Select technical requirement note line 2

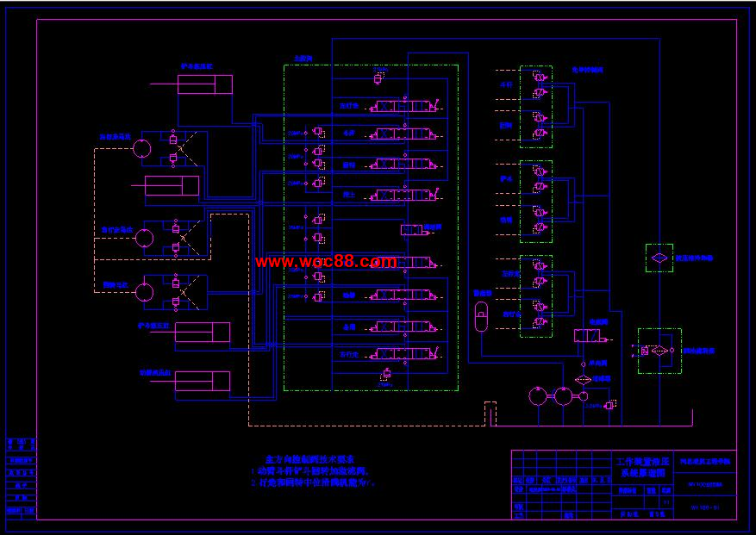pyautogui.click(x=313, y=482)
